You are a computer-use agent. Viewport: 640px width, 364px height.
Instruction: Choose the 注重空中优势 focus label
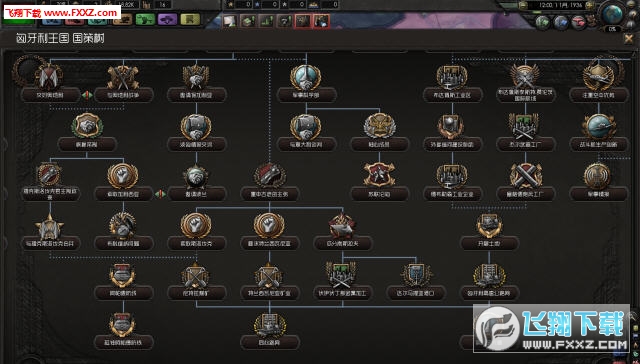tap(599, 95)
